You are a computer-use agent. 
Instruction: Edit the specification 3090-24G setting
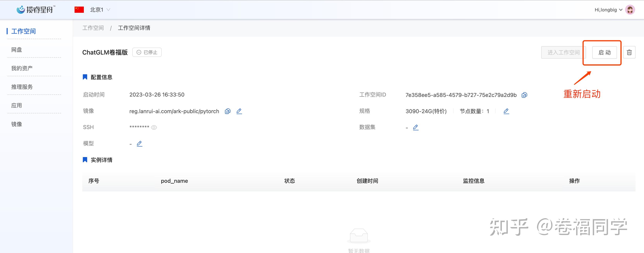click(506, 111)
